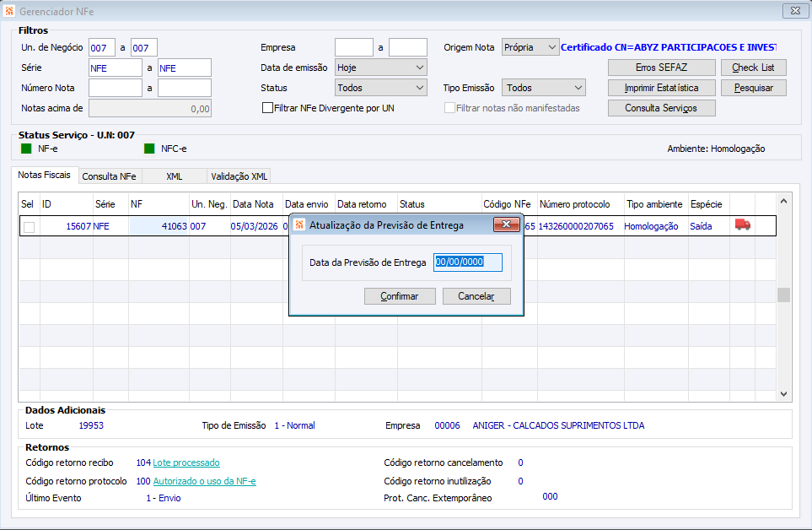The image size is (812, 530).
Task: Click the first Un. de Negócio field
Action: (x=101, y=47)
